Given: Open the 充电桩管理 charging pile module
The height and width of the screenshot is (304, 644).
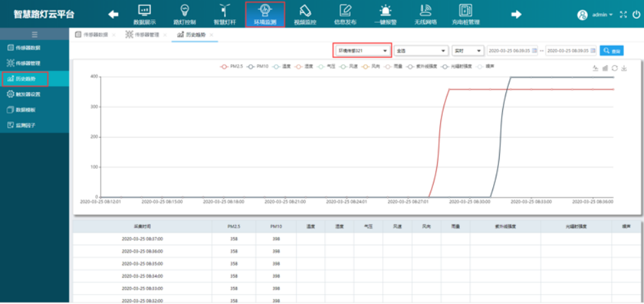Looking at the screenshot, I should click(465, 14).
